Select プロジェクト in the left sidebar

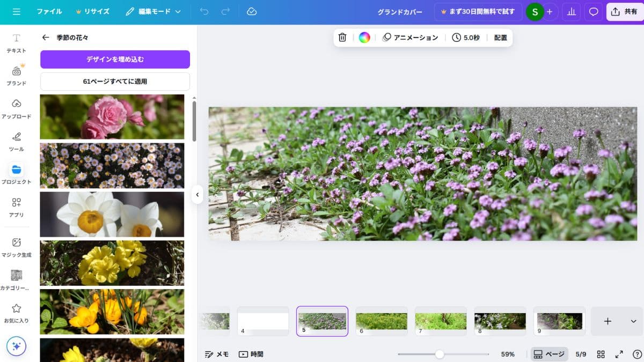tap(16, 174)
